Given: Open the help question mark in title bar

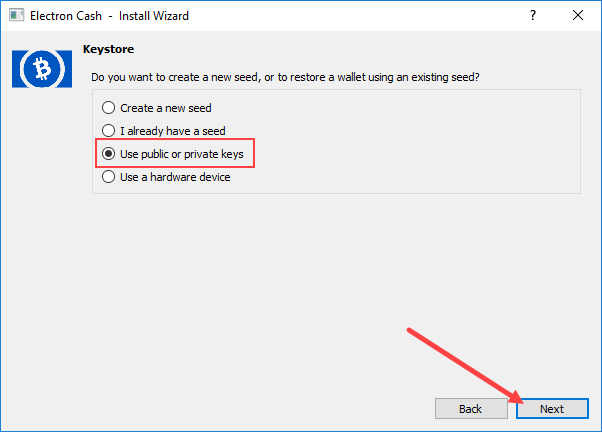Looking at the screenshot, I should click(533, 15).
